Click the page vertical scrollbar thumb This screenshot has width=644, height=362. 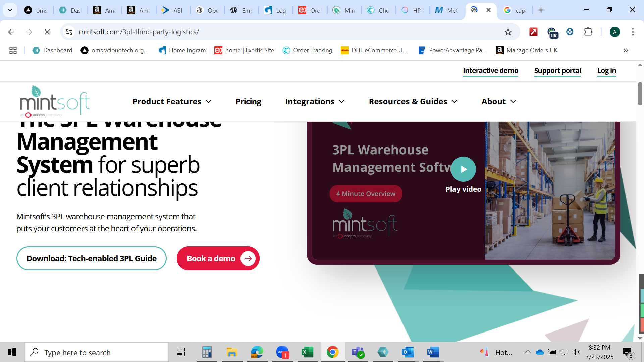point(640,94)
